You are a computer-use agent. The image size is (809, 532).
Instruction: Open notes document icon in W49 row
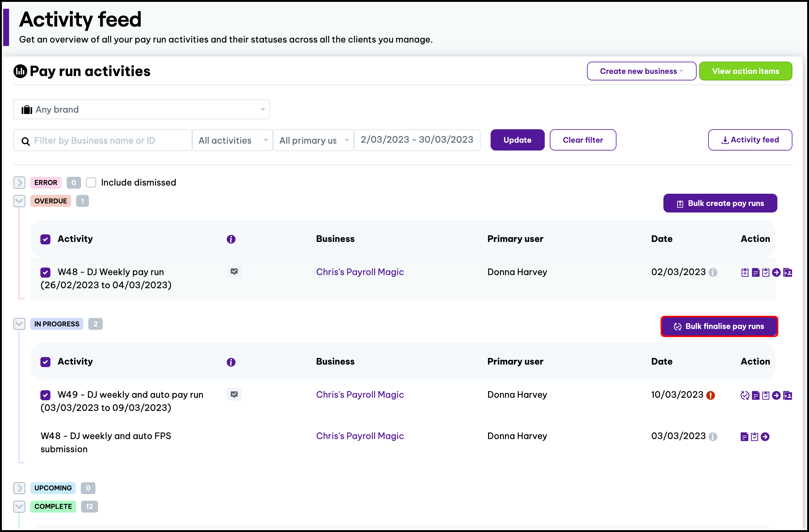tap(755, 396)
